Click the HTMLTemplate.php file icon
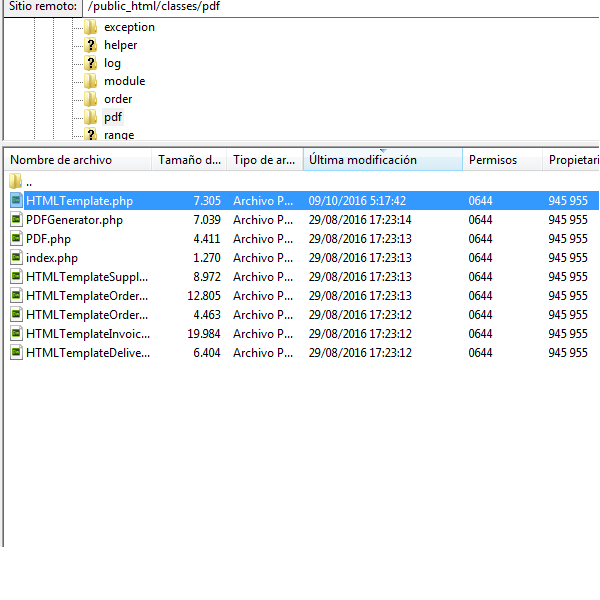This screenshot has height=600, width=600. [x=16, y=200]
